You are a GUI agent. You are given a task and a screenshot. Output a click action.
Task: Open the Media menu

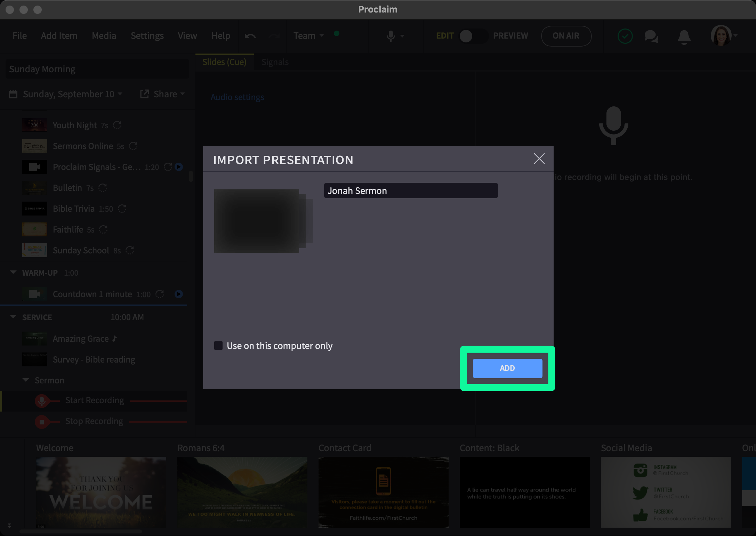click(x=104, y=36)
